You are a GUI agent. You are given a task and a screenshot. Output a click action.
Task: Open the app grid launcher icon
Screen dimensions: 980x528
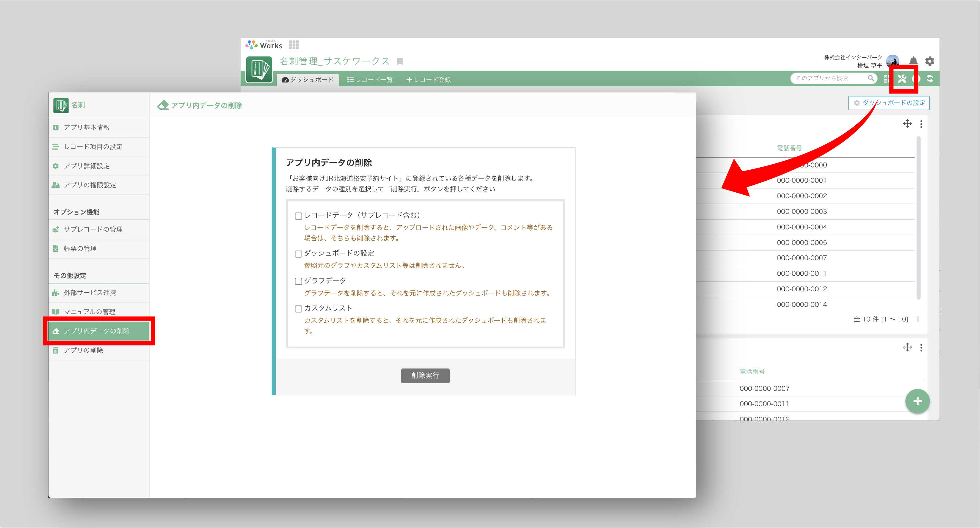click(294, 45)
